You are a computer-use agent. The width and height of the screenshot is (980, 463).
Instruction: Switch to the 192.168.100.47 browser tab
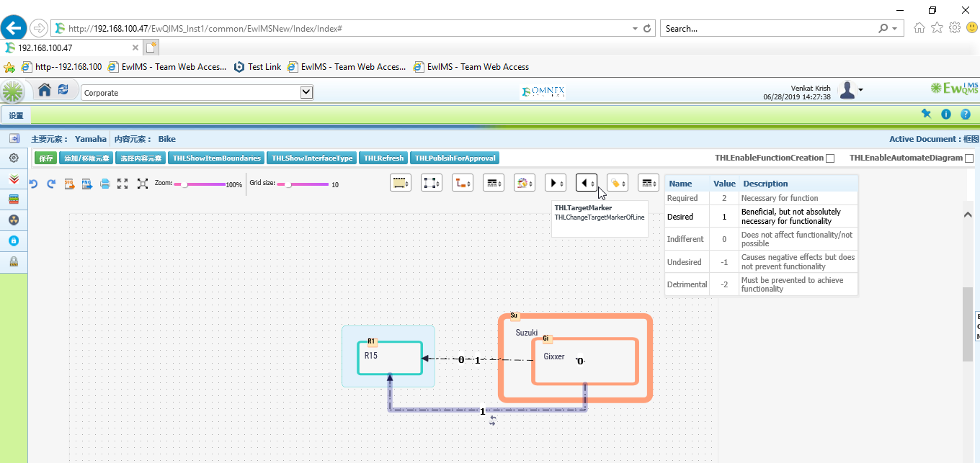pos(71,48)
